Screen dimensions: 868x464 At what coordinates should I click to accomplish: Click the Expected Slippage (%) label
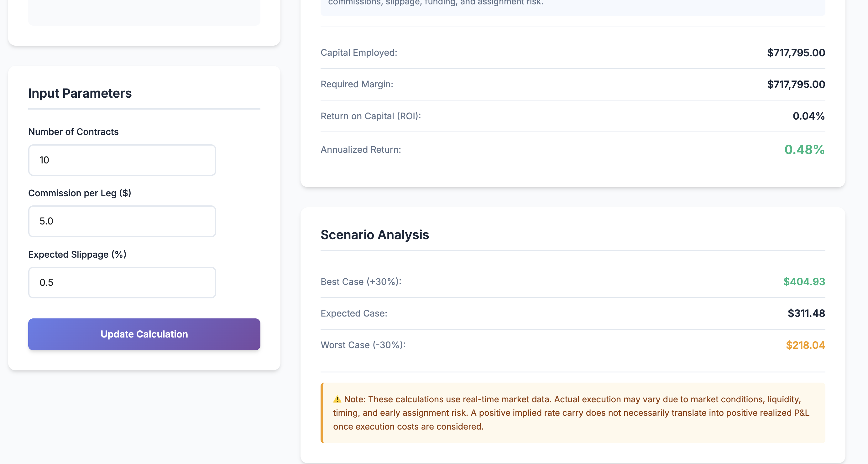pyautogui.click(x=77, y=254)
